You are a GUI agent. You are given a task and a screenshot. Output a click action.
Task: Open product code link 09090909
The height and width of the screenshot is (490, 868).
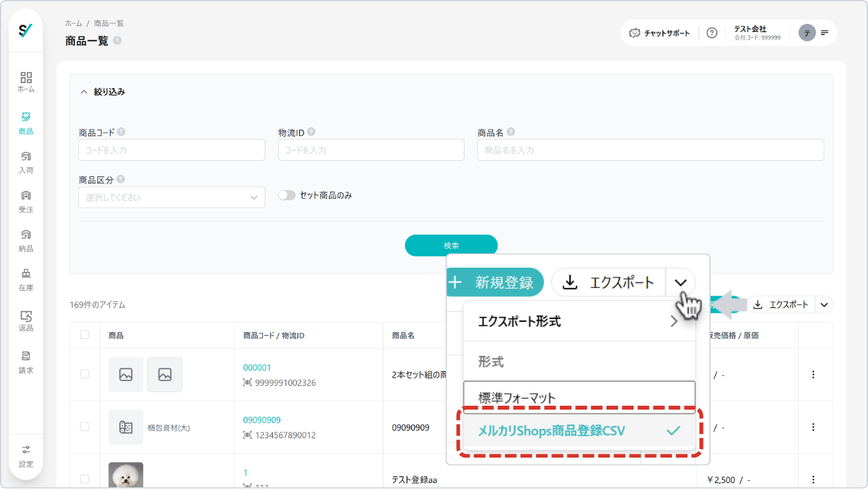(262, 420)
